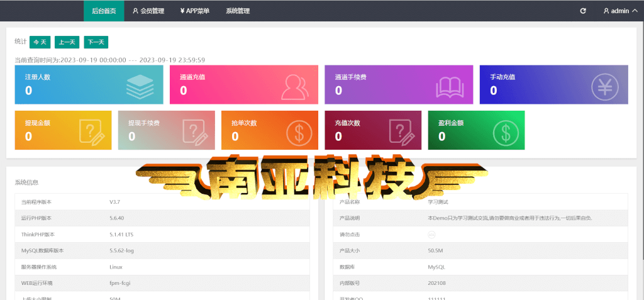
Task: Click the 手动充值 card title
Action: coord(502,77)
